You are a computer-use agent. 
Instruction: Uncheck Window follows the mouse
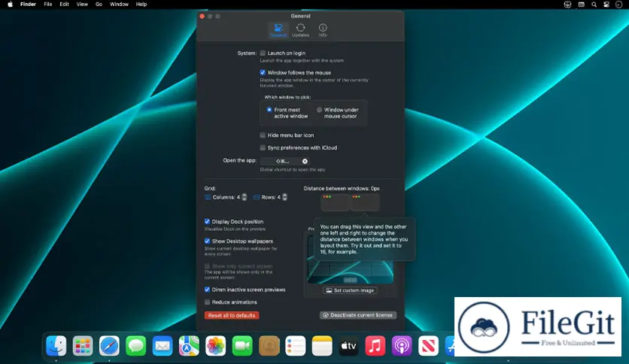tap(263, 72)
